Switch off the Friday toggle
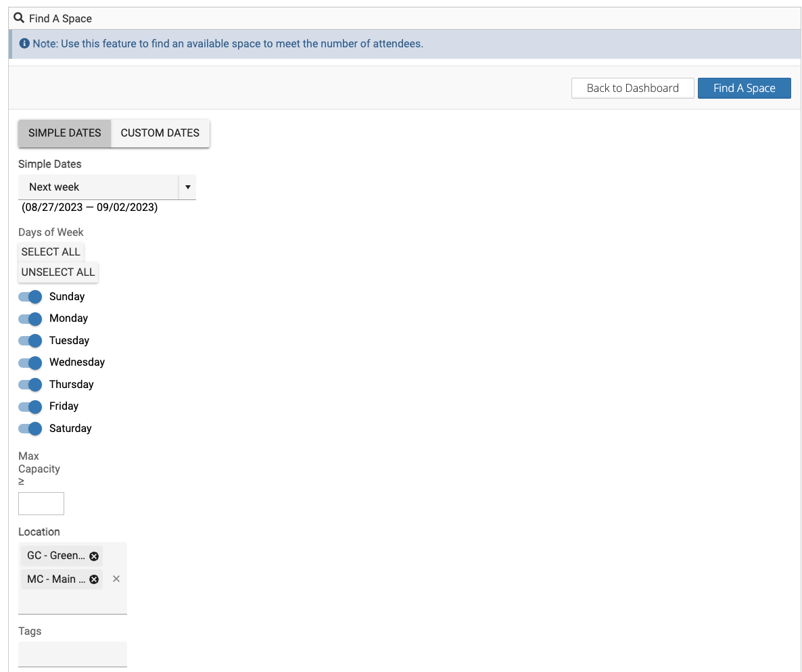This screenshot has width=802, height=672. 30,406
